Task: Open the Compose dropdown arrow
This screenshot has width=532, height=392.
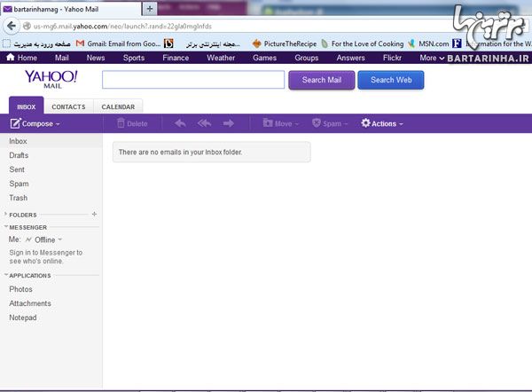Action: (58, 124)
